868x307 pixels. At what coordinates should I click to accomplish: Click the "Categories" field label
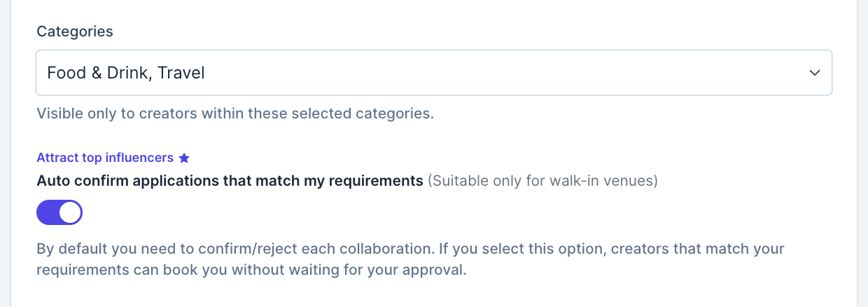75,32
